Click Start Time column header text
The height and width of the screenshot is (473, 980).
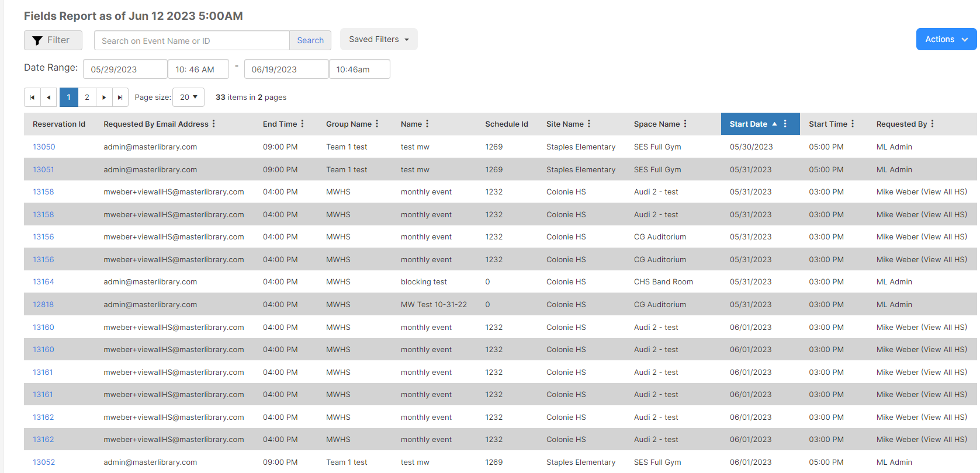coord(828,124)
